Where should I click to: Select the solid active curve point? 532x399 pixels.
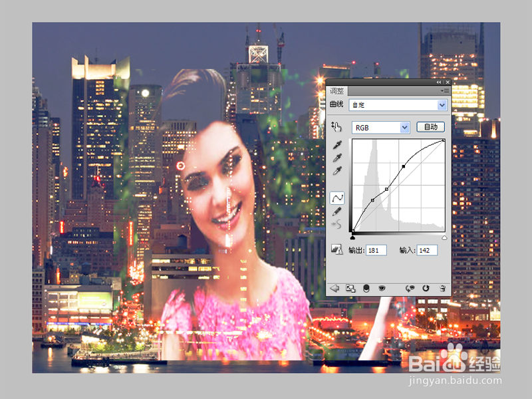pyautogui.click(x=404, y=167)
